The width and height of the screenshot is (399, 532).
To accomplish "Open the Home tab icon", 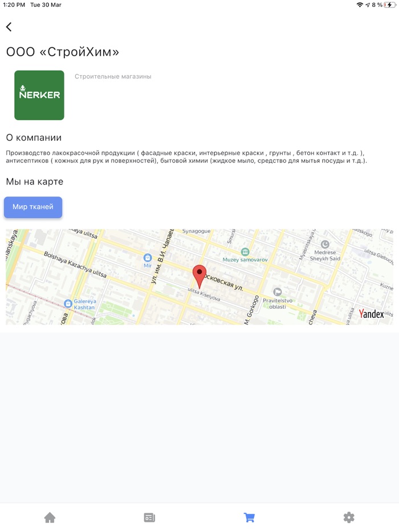I will [x=50, y=517].
